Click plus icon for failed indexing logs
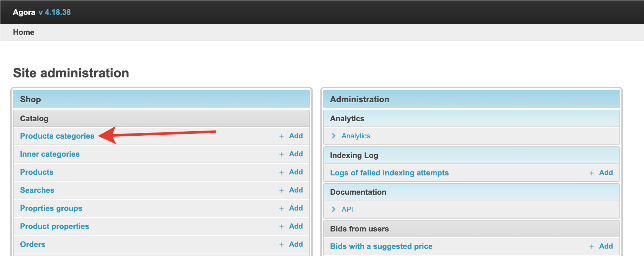The height and width of the screenshot is (256, 644). point(592,173)
